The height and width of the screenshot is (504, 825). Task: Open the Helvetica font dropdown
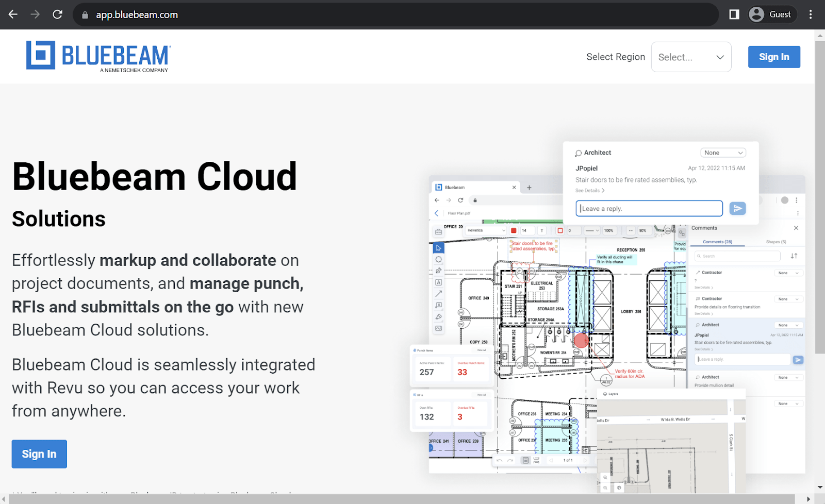(486, 230)
